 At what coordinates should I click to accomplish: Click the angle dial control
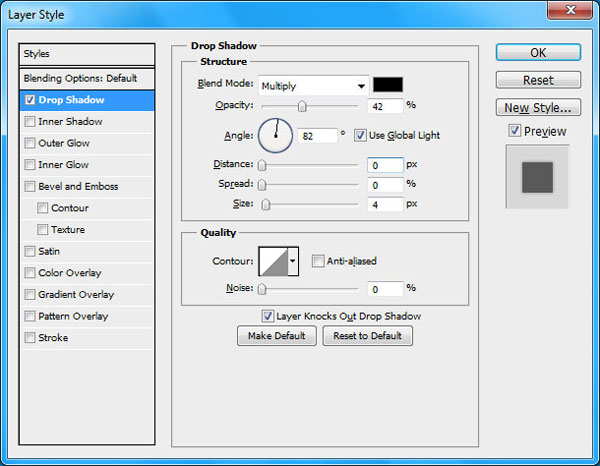click(276, 135)
